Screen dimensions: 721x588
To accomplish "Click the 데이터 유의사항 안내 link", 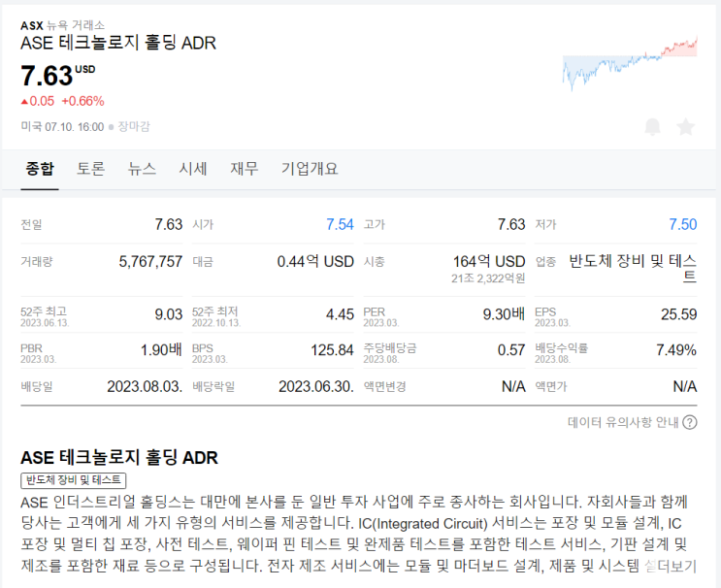I will click(623, 422).
